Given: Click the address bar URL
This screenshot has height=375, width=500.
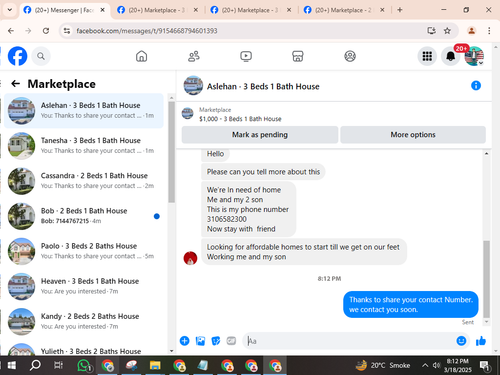Looking at the screenshot, I should [147, 31].
